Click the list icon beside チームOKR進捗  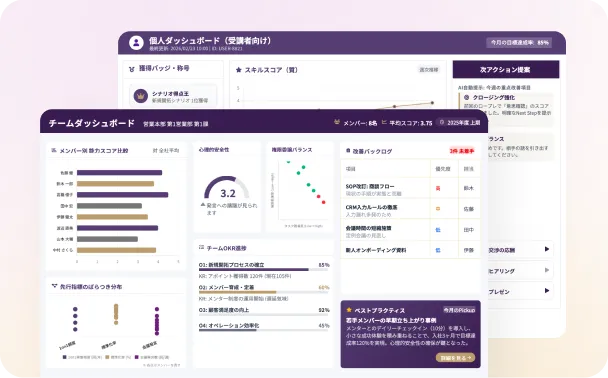(x=201, y=247)
